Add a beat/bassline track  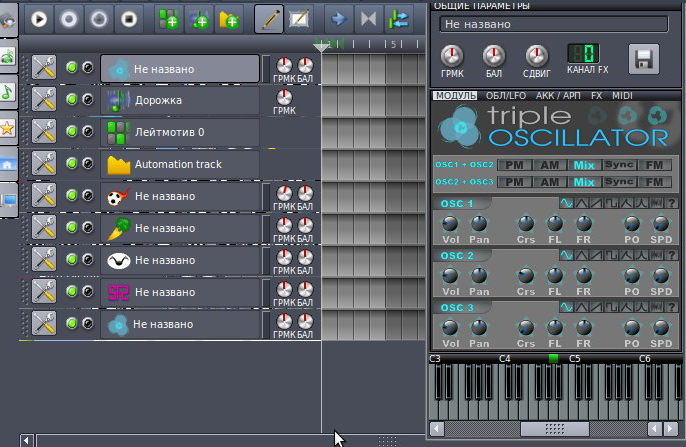point(168,19)
